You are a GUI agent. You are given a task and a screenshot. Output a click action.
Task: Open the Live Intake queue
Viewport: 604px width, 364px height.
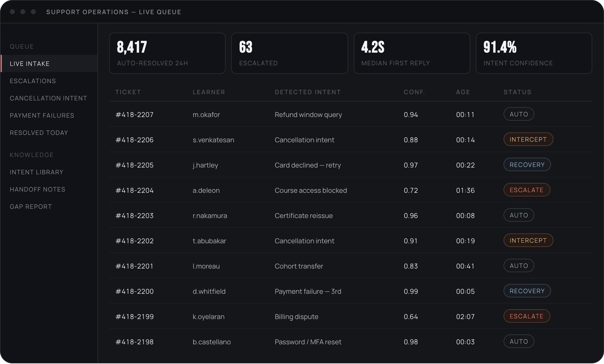[49, 64]
